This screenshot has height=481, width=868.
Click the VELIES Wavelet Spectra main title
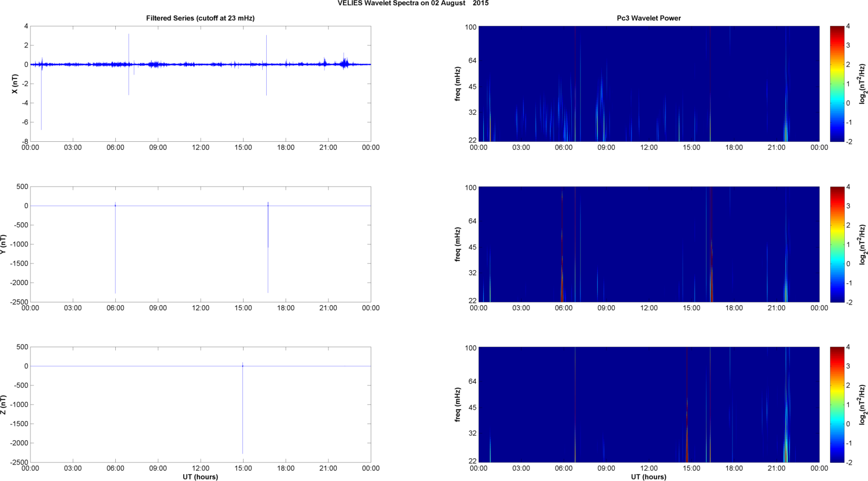pyautogui.click(x=413, y=3)
